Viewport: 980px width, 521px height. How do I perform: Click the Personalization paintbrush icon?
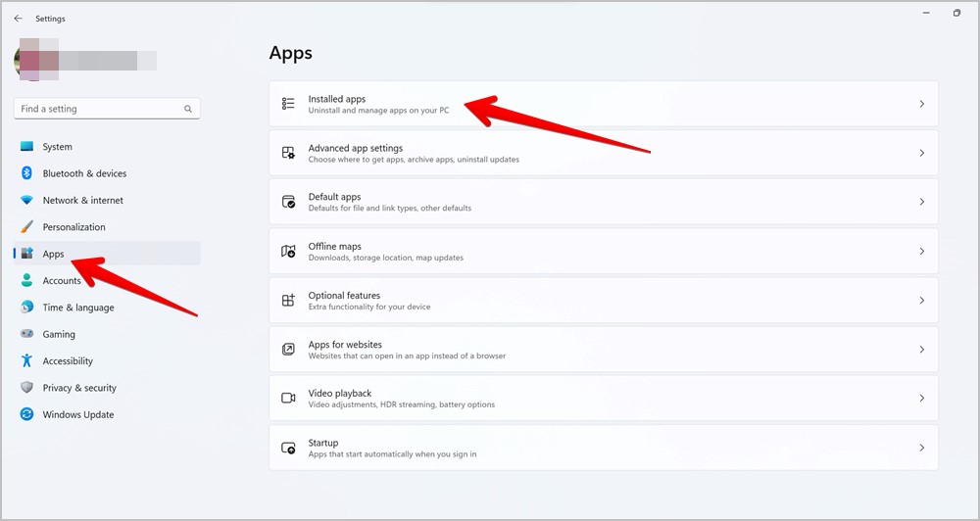26,227
